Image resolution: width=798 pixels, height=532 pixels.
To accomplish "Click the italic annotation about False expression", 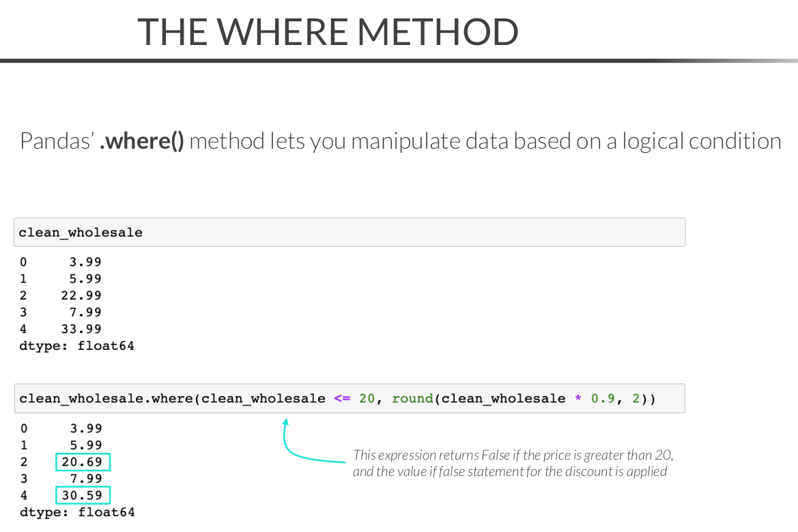I will (x=513, y=463).
